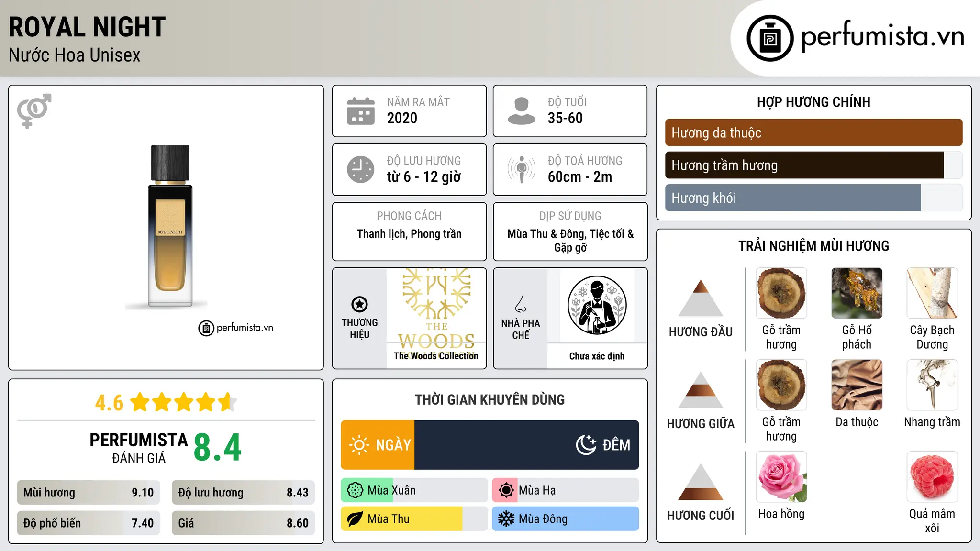The width and height of the screenshot is (980, 551).
Task: Click the Nhang trầm incense smoke image
Action: pos(932,385)
